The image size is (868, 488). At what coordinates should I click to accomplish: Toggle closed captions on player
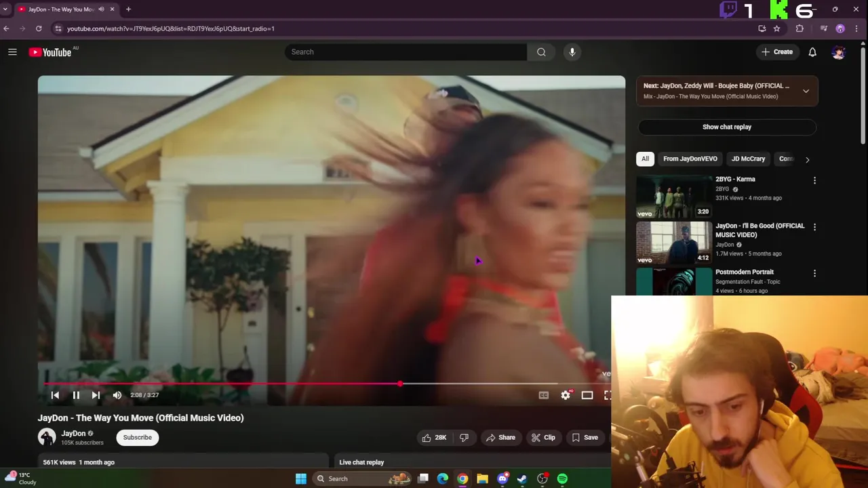click(x=544, y=395)
